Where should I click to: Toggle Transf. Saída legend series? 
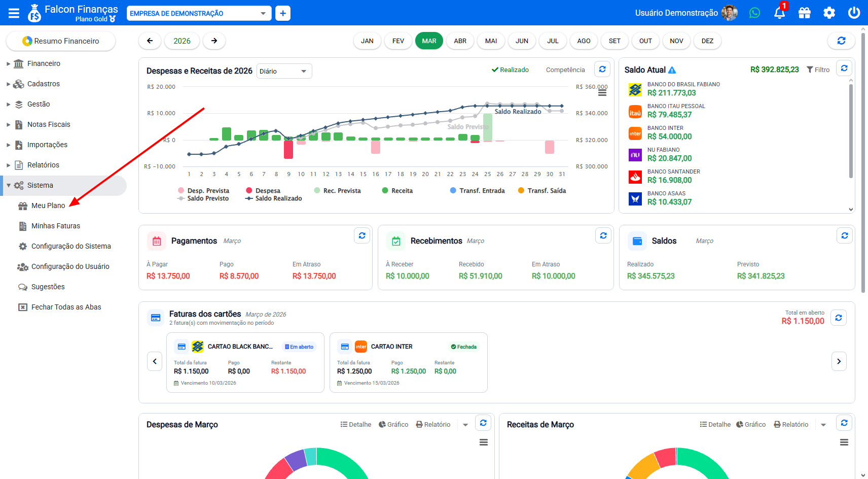(542, 191)
